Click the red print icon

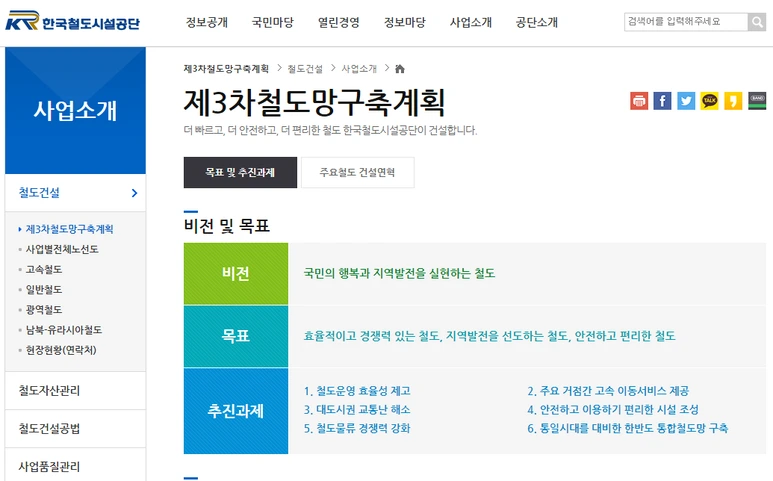(639, 101)
